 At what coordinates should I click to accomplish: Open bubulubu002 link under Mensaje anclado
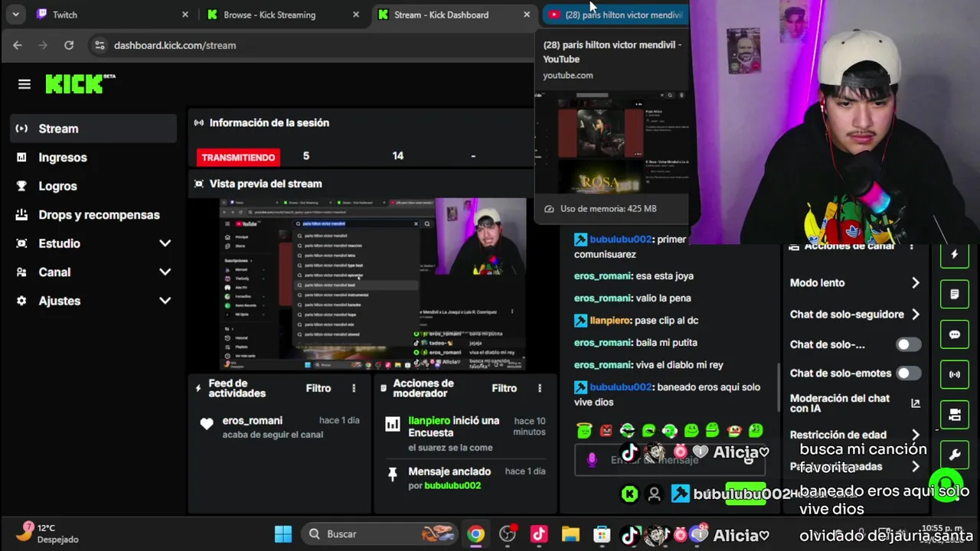coord(452,486)
